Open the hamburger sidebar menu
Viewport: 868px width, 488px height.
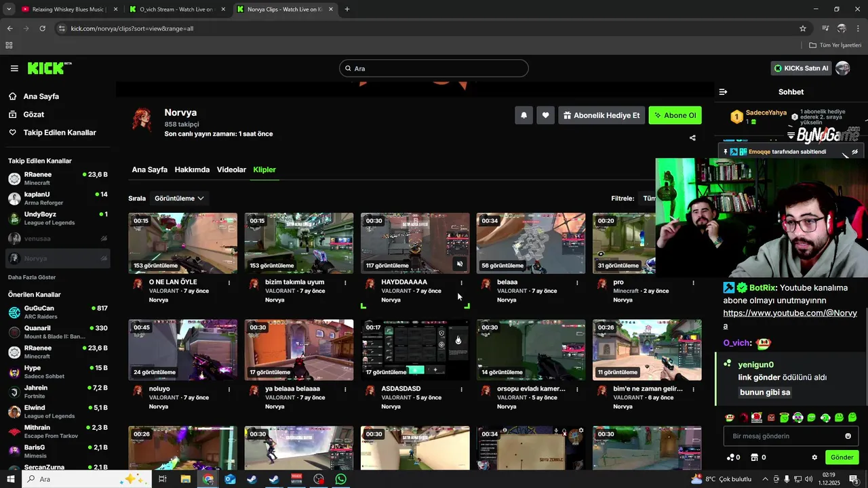pos(14,68)
